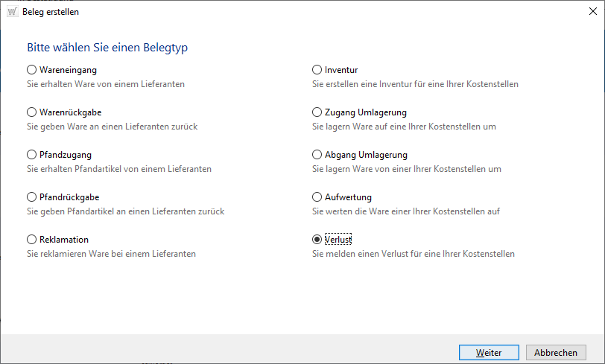Viewport: 605px width, 364px height.
Task: Click the Verlust description line
Action: pyautogui.click(x=413, y=254)
